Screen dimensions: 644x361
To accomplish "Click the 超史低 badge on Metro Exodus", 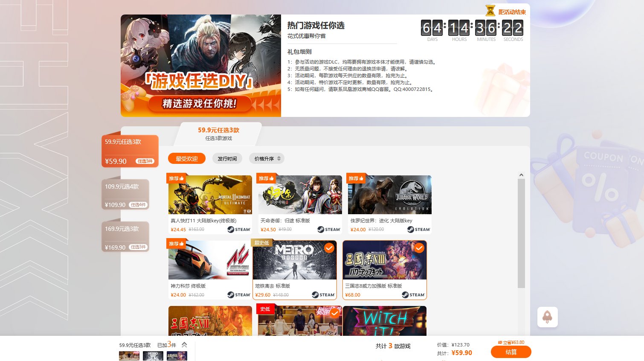I will (x=261, y=243).
